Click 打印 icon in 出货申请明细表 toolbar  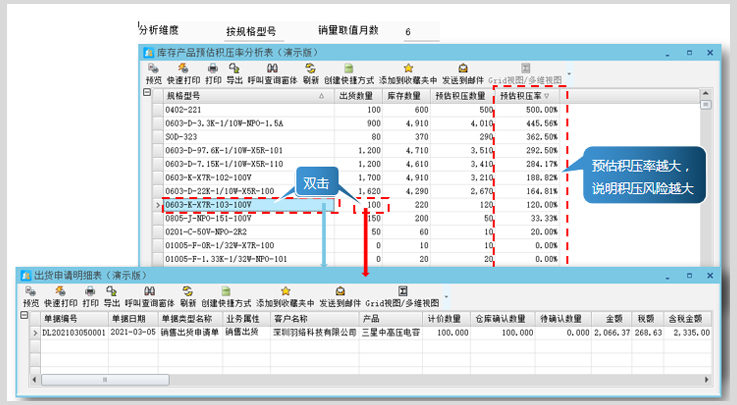(90, 296)
